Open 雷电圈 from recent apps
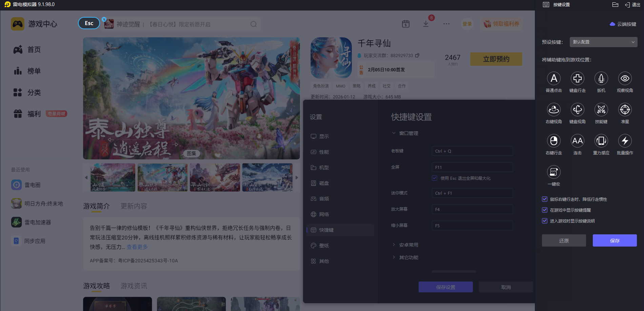 pos(26,185)
